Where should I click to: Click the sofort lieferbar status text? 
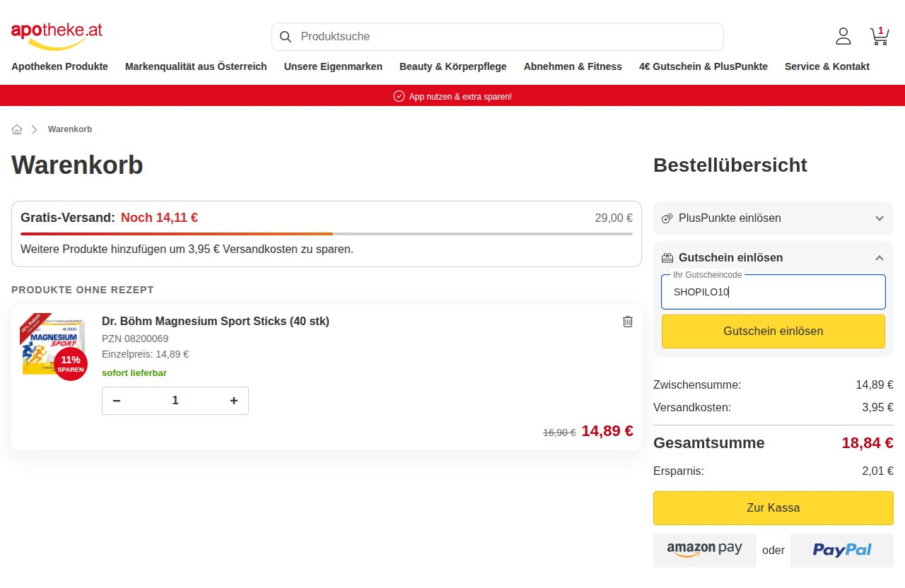tap(134, 372)
